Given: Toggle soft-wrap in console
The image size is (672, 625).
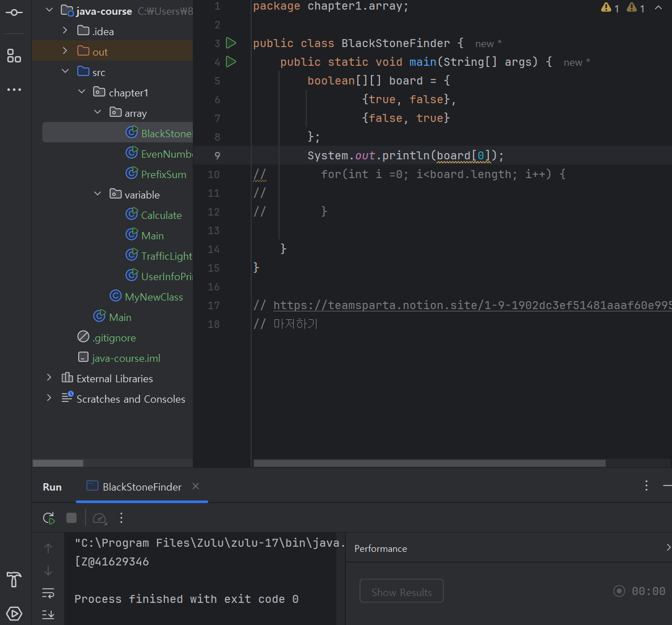Looking at the screenshot, I should (48, 593).
